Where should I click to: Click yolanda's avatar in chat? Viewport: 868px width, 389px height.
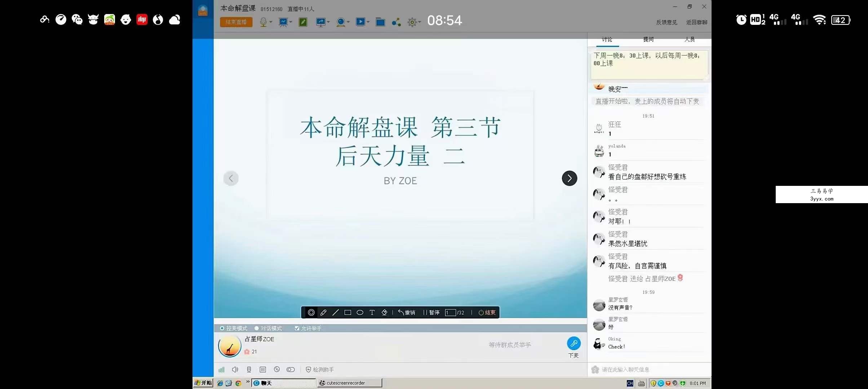tap(599, 151)
